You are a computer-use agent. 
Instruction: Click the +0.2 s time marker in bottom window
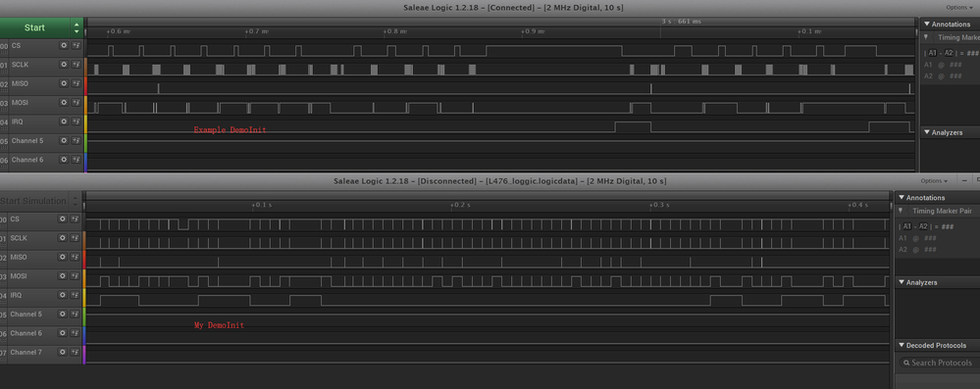(x=461, y=205)
